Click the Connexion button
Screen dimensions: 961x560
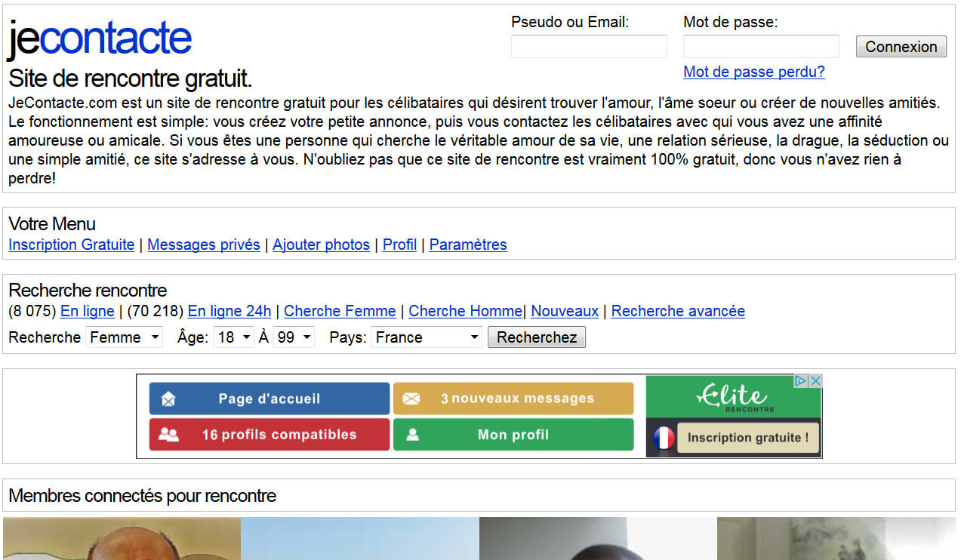(x=901, y=47)
